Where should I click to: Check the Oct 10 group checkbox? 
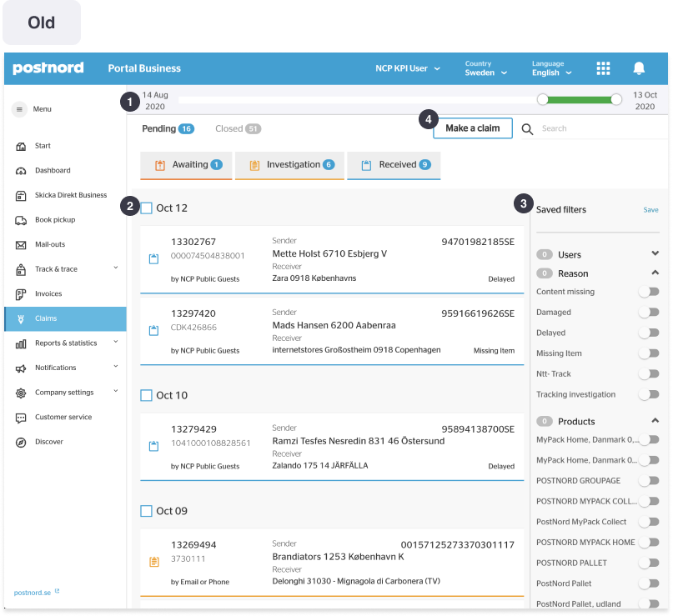147,395
